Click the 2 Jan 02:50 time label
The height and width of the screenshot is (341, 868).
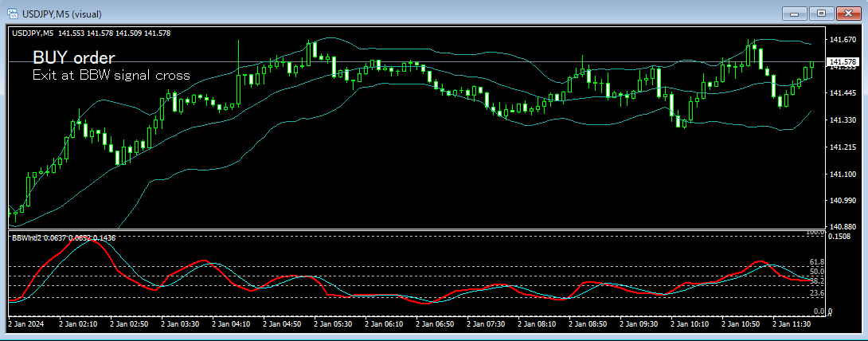pos(129,323)
